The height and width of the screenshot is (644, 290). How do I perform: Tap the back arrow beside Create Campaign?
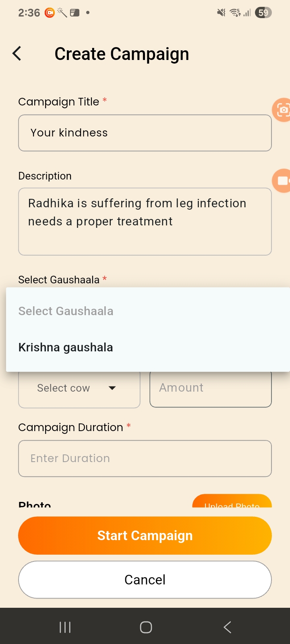pos(17,54)
